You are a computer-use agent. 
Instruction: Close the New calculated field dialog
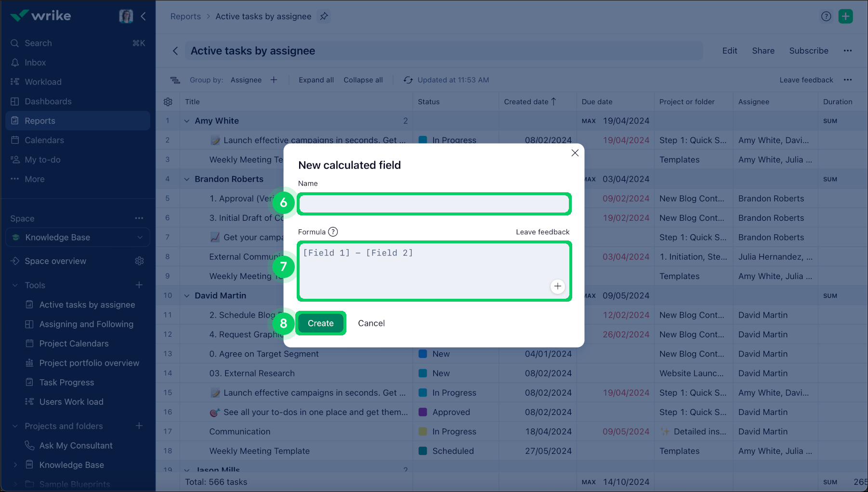coord(575,153)
